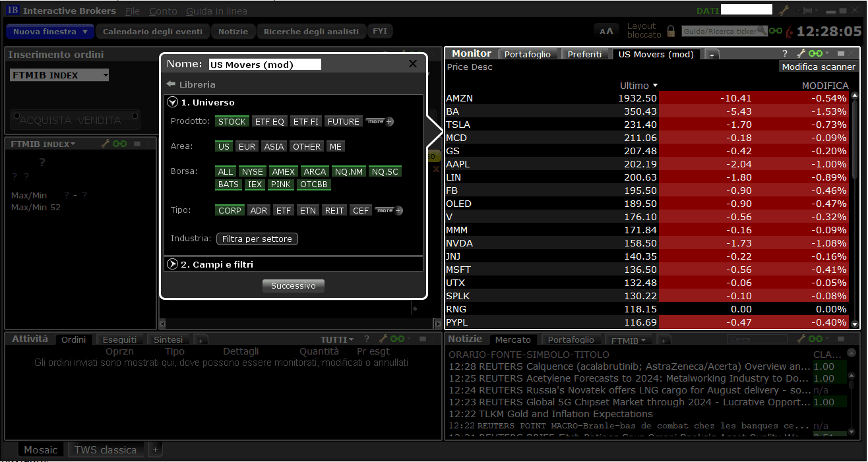The image size is (868, 462).
Task: Expand the 2. Campi e filtri section
Action: pyautogui.click(x=173, y=264)
